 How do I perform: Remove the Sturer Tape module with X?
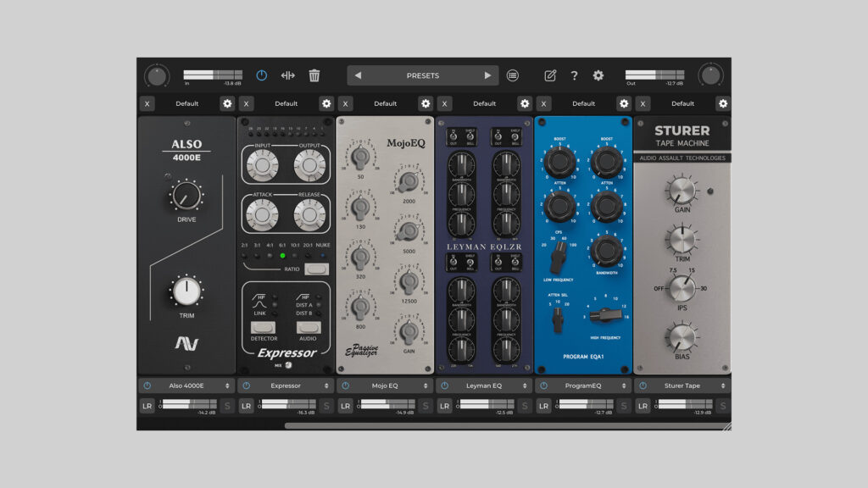tap(643, 103)
